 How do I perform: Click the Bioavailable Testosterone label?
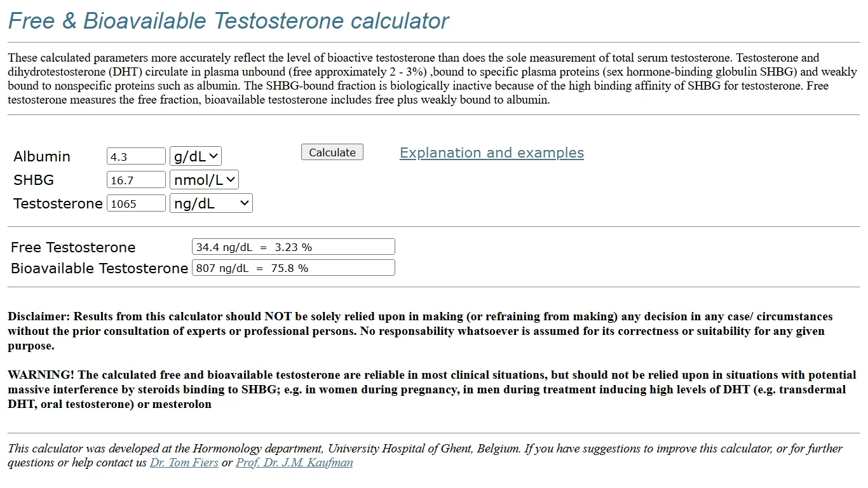[x=99, y=269]
